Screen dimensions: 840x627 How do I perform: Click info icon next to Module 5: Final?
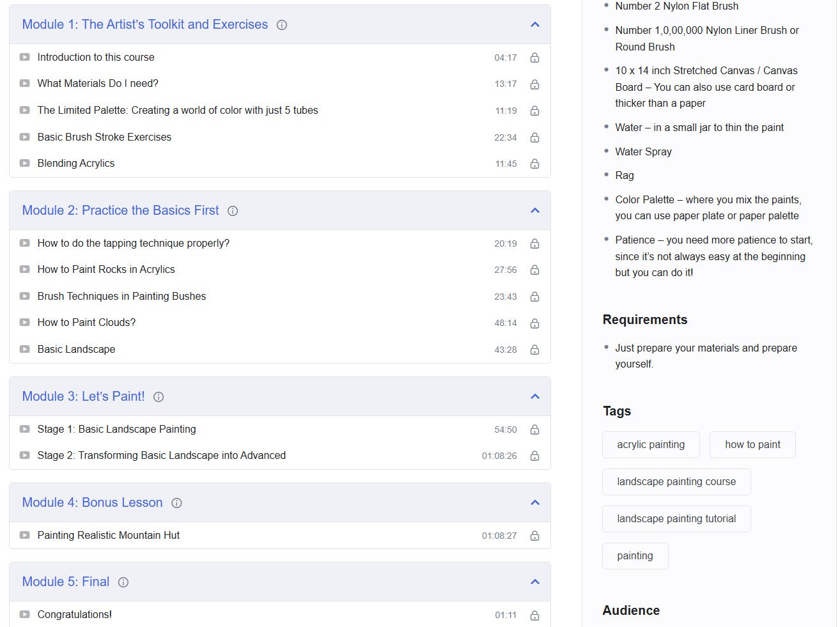tap(123, 582)
